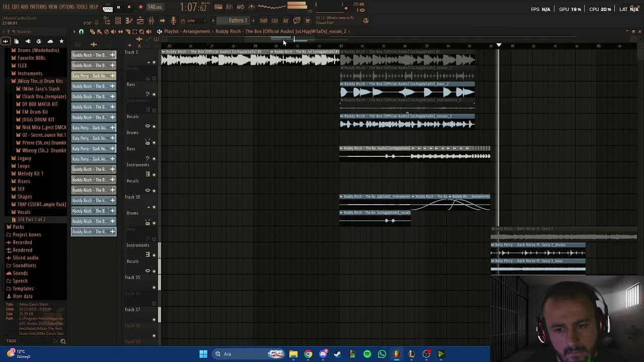Click the 140.000 tempo field
This screenshot has height=362, width=644.
coord(154,7)
